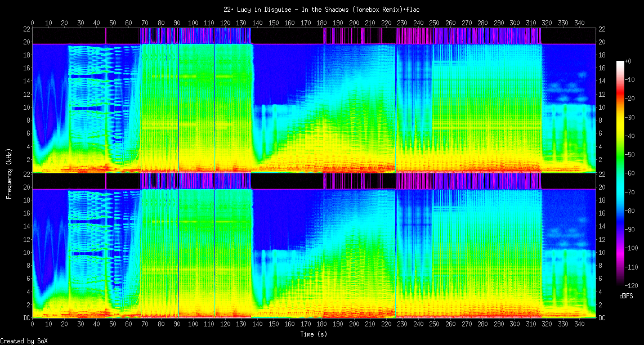Select the -120 mark on dBFS scale
Viewport: 644px width, 345px height.
633,285
